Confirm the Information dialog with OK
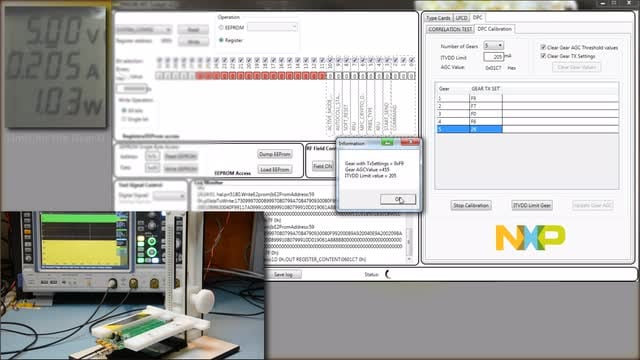This screenshot has width=640, height=360. (398, 199)
